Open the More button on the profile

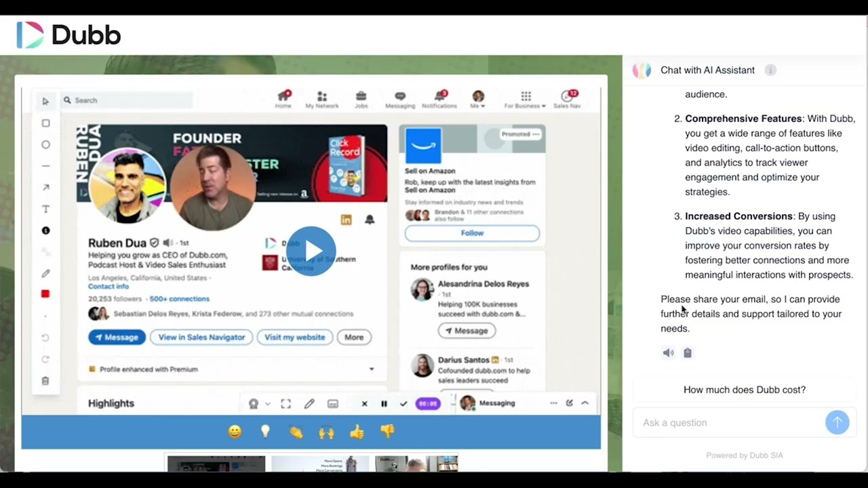[x=354, y=337]
